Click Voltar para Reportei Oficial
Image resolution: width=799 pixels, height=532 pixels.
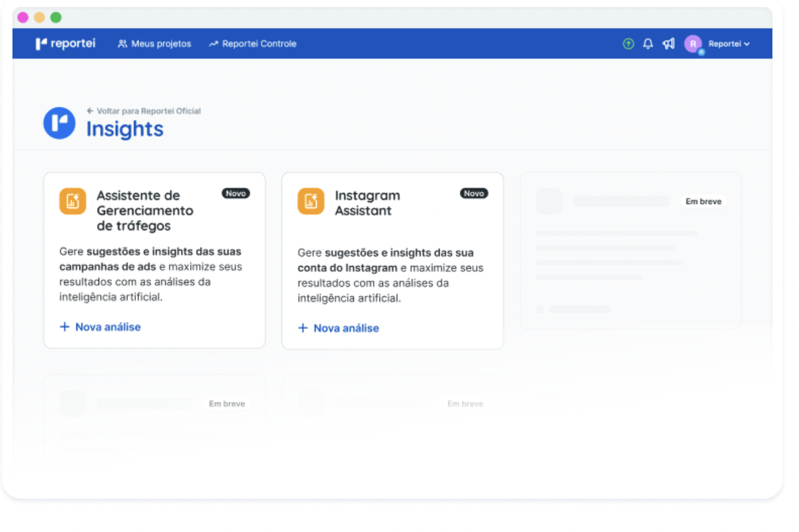tap(144, 110)
